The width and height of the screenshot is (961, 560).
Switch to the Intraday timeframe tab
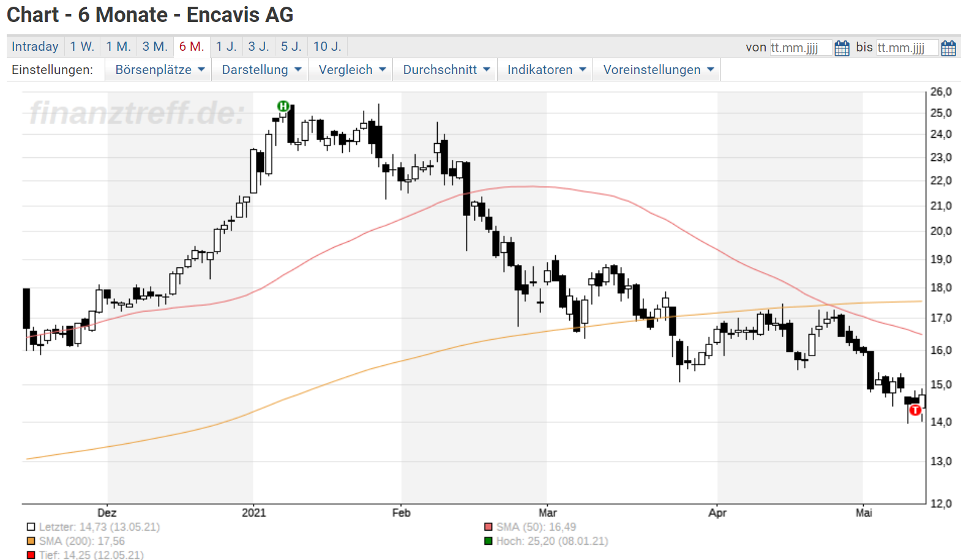click(35, 47)
